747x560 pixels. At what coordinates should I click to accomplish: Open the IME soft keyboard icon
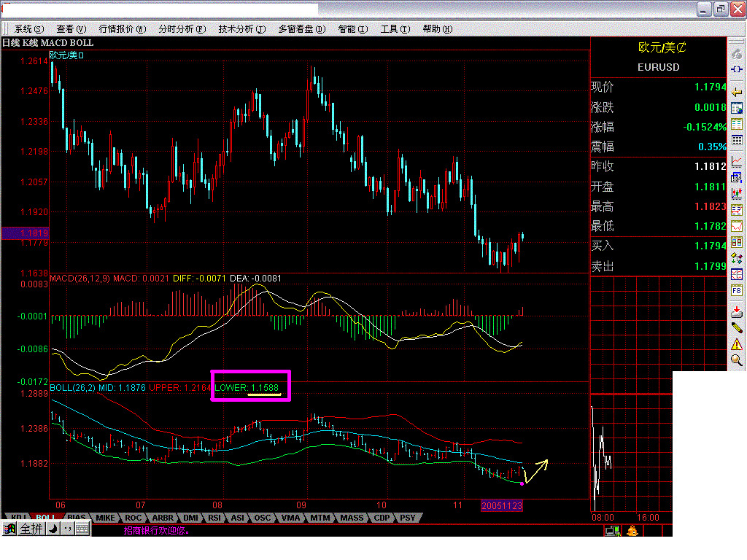coord(82,529)
